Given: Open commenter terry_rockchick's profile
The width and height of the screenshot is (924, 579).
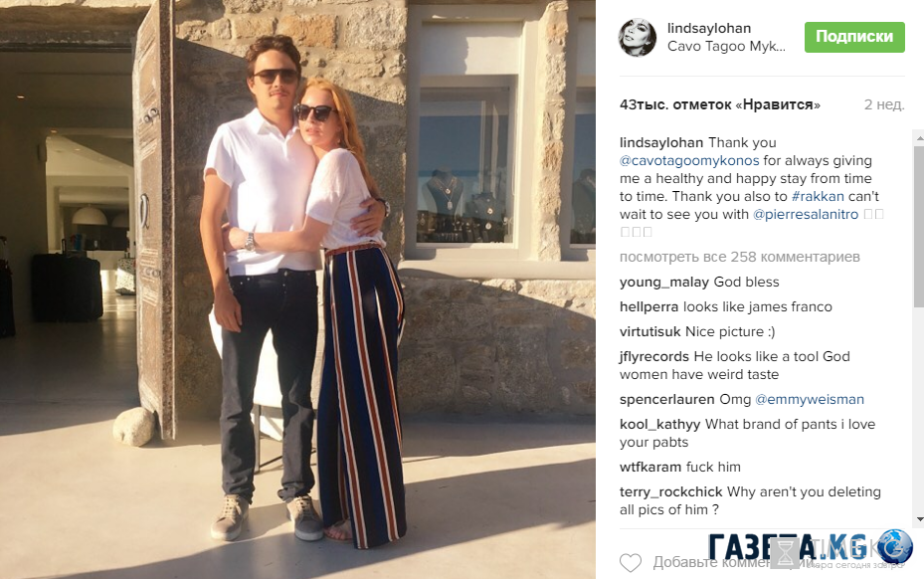Looking at the screenshot, I should [x=671, y=492].
